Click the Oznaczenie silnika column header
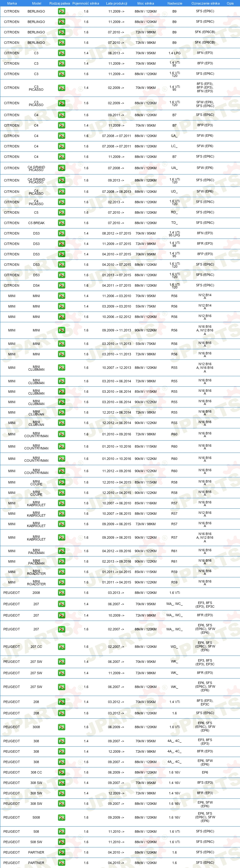Screen dimensions: 240x868 coord(205,3)
